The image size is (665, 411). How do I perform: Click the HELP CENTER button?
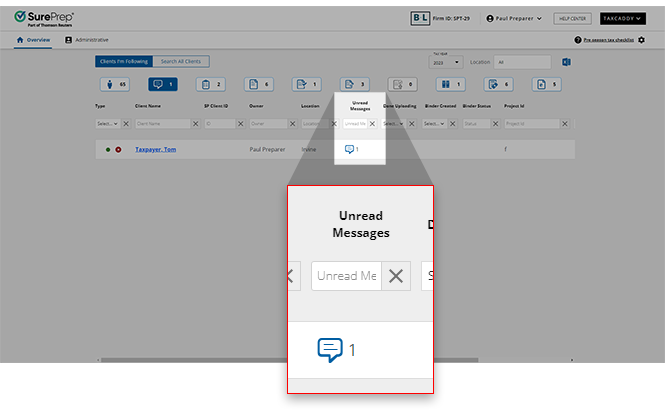click(572, 18)
